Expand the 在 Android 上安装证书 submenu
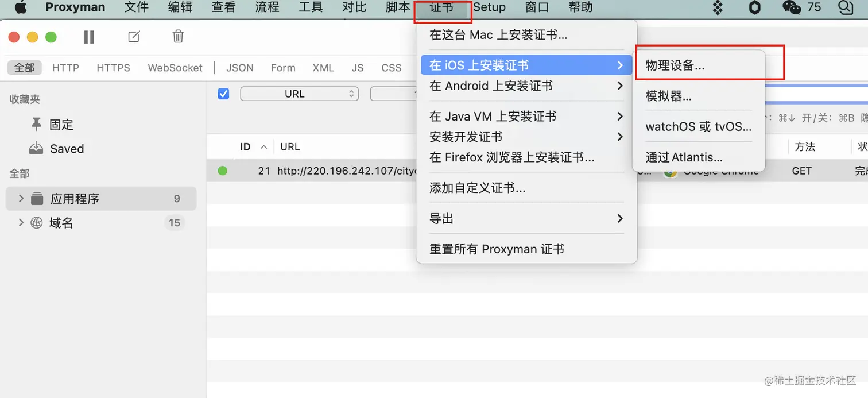Screen dimensions: 868x398 620,86
